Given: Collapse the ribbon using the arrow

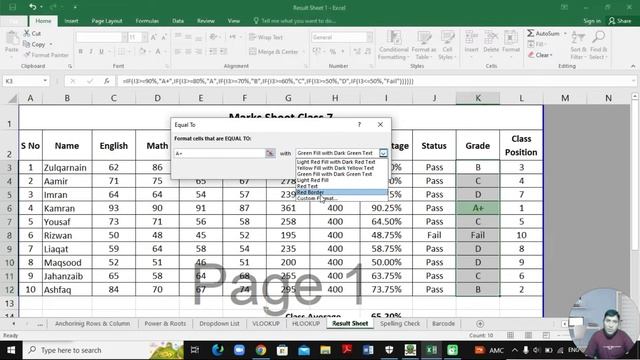Looking at the screenshot, I should 633,66.
